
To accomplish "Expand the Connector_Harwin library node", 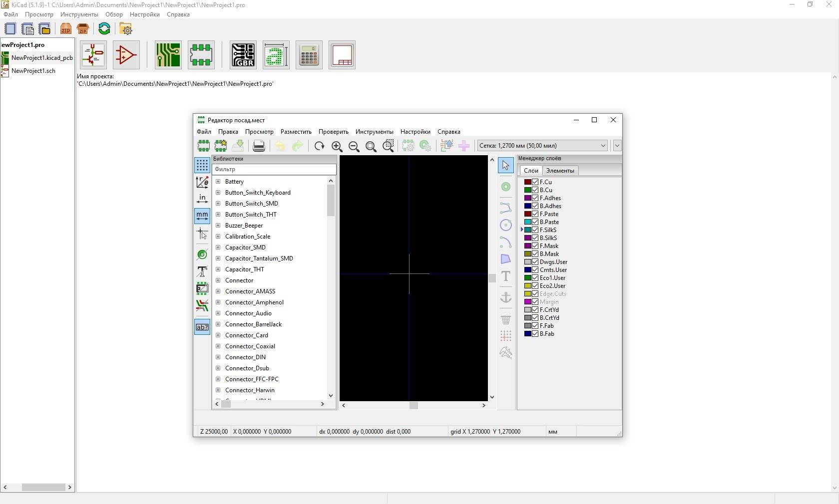I will click(x=218, y=390).
